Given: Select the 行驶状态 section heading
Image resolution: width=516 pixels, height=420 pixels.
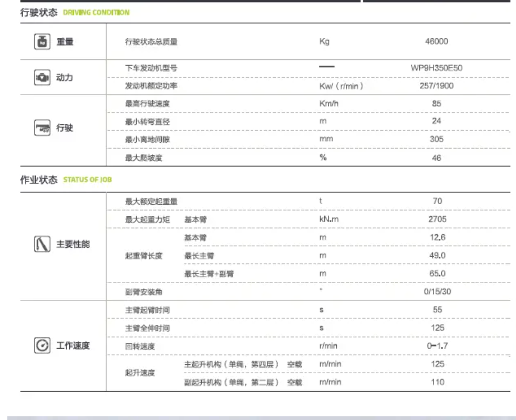Looking at the screenshot, I should pyautogui.click(x=39, y=13).
